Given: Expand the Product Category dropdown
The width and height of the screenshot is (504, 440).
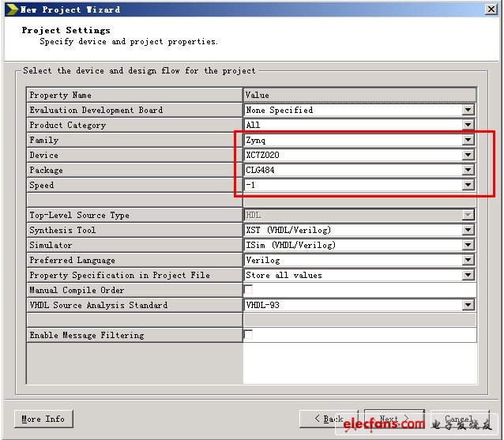Looking at the screenshot, I should pyautogui.click(x=468, y=126).
